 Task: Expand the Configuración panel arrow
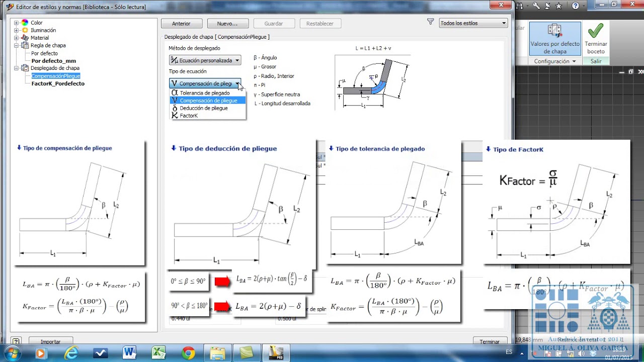tap(574, 61)
